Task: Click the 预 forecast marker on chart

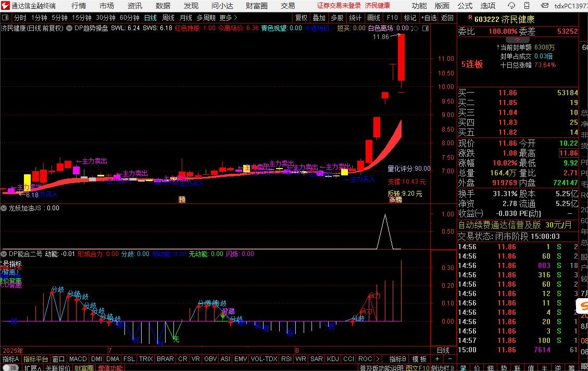Action: 182,199
